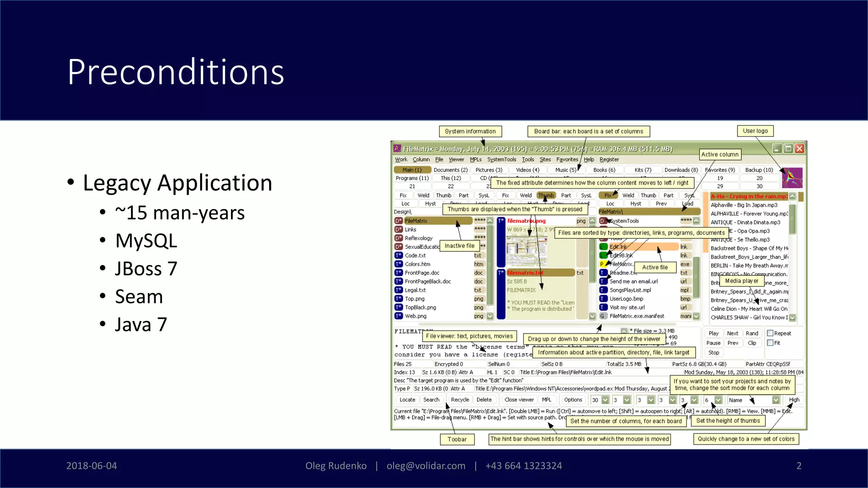
Task: Select Alphaville - Big In Japan.mp3 in playlist
Action: tap(744, 205)
